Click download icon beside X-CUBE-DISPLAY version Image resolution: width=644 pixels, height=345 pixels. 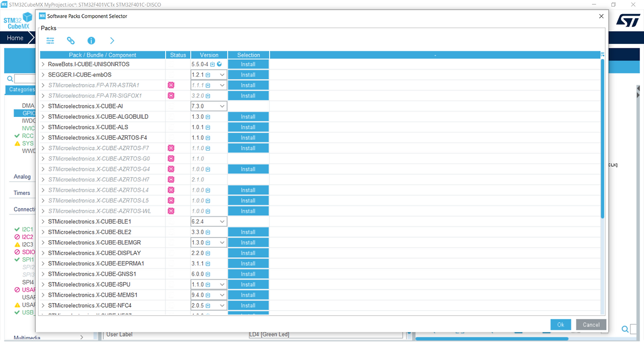click(x=208, y=253)
